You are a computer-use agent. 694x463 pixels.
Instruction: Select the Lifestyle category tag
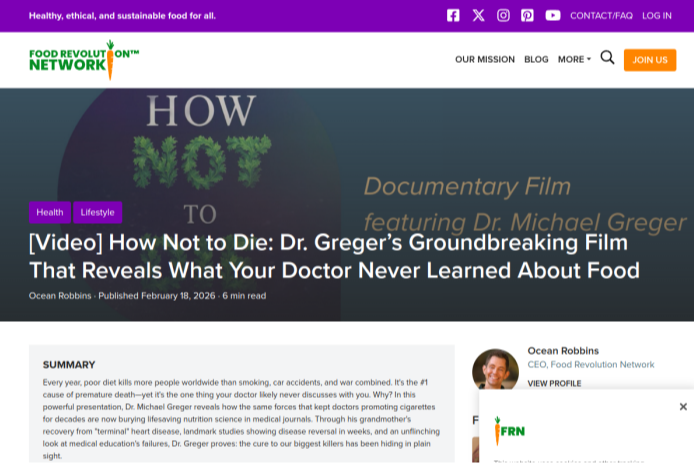(x=97, y=212)
